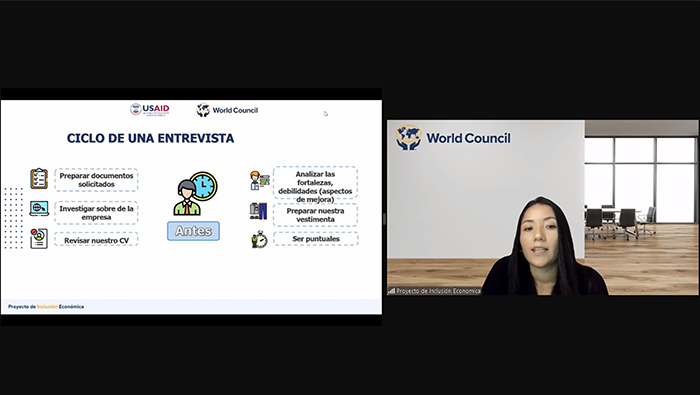Click the clothing wardrobe icon

258,211
